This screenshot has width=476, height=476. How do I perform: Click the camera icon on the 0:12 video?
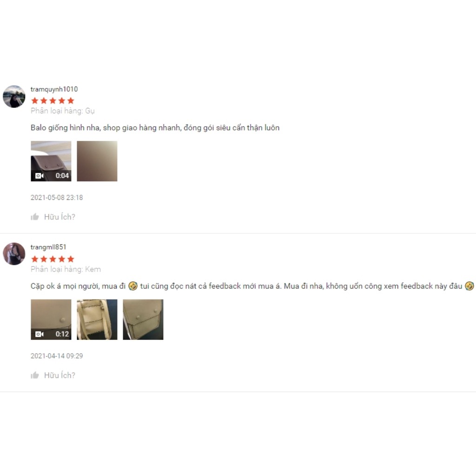[x=40, y=334]
